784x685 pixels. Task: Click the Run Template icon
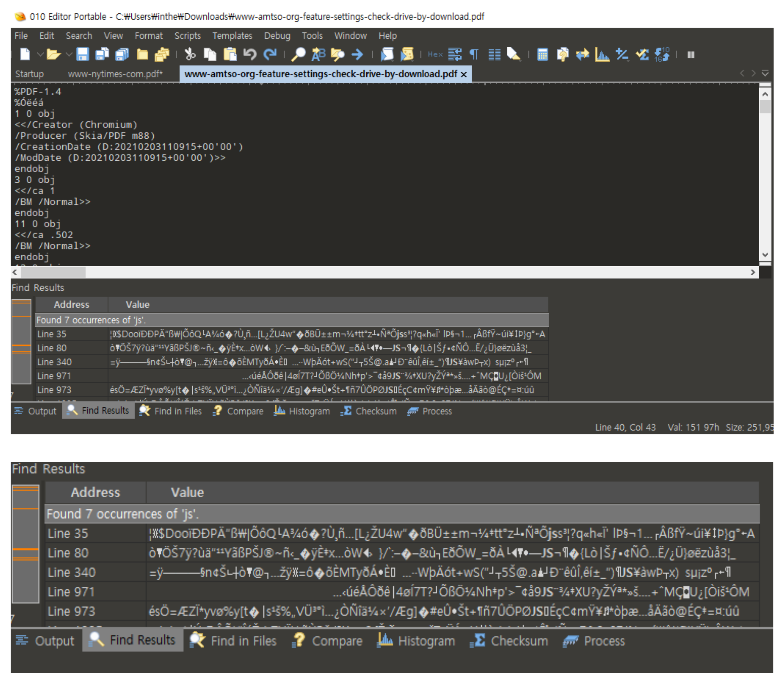point(407,54)
